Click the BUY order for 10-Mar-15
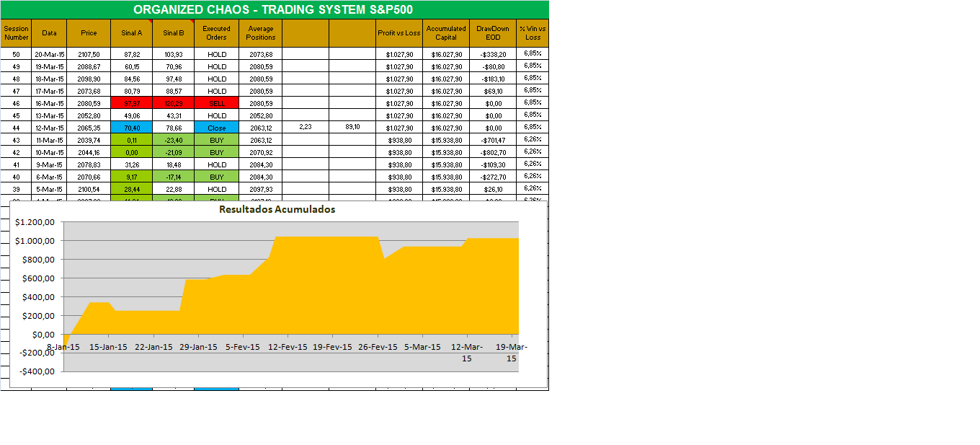This screenshot has width=980, height=445. pos(217,152)
